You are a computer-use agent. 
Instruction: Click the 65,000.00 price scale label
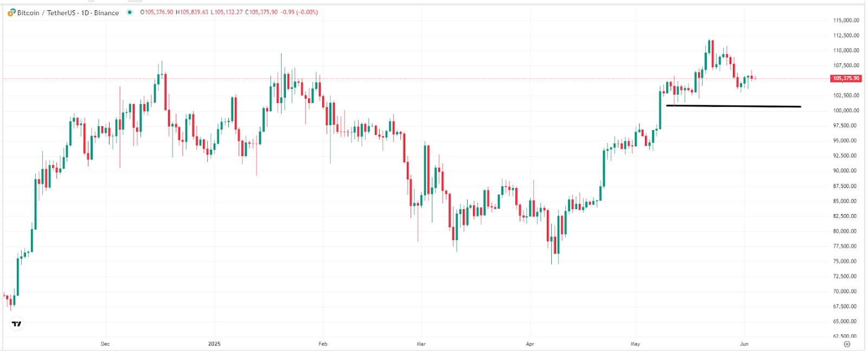click(846, 321)
